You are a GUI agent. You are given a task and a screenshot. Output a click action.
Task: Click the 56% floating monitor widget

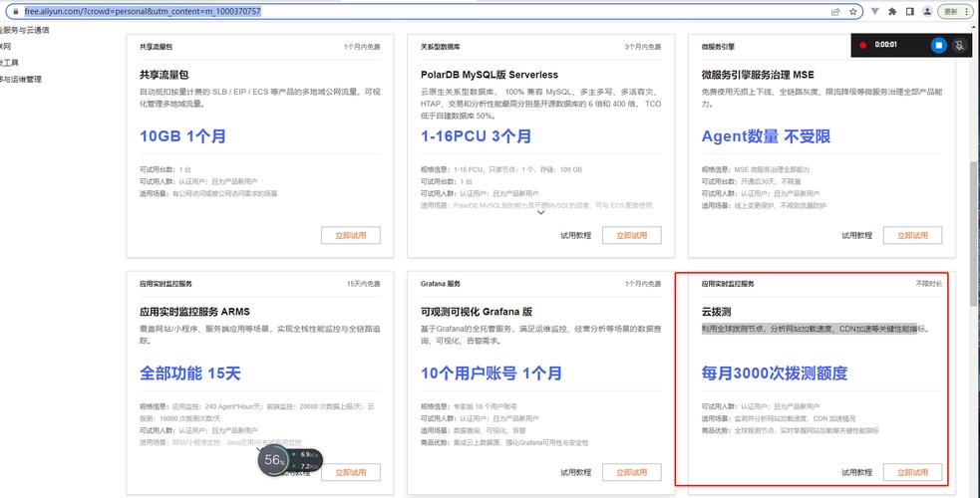click(x=274, y=460)
